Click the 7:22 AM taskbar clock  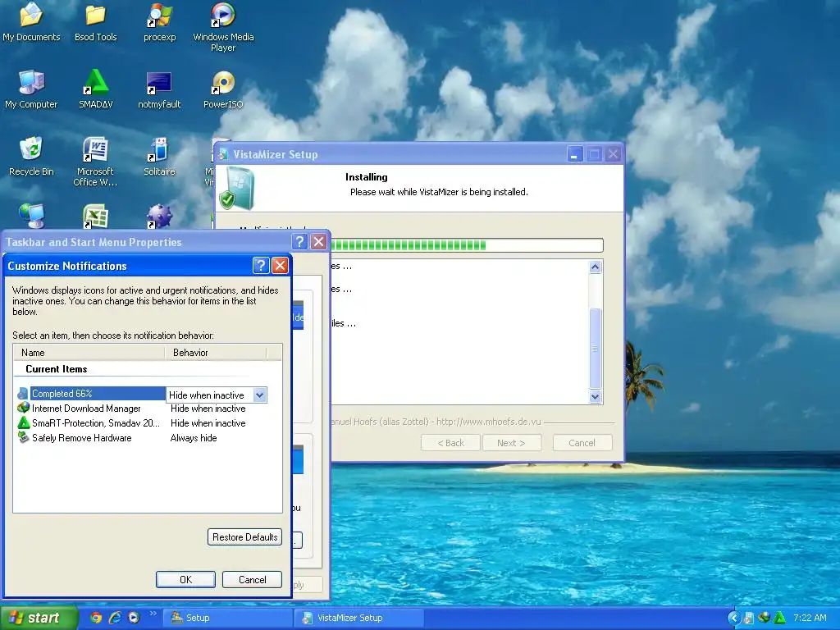(x=810, y=618)
